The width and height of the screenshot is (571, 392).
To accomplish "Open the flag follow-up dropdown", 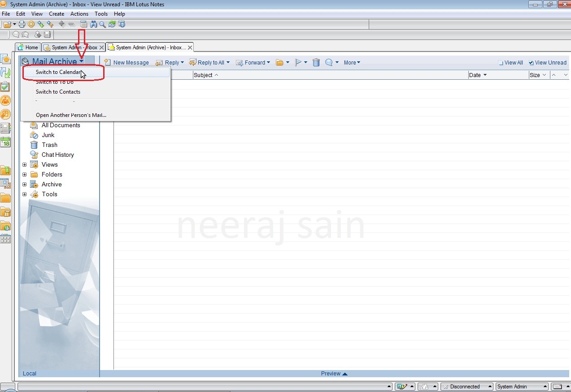I will click(x=305, y=63).
